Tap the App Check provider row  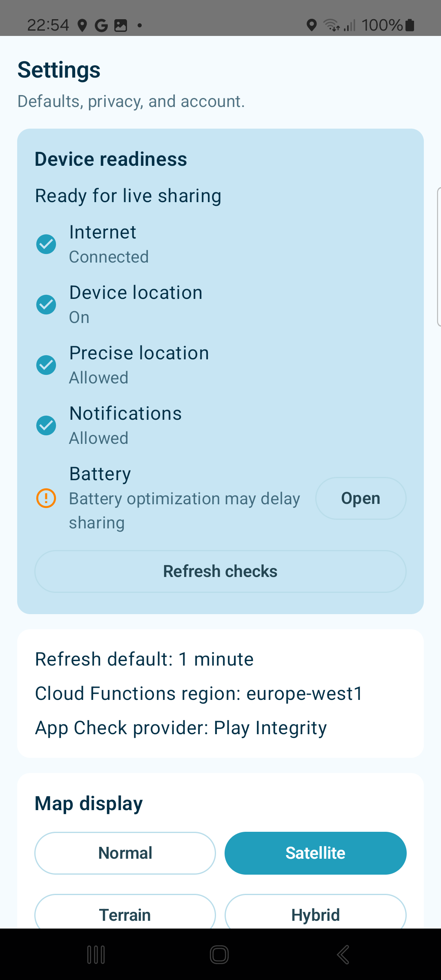(x=181, y=728)
